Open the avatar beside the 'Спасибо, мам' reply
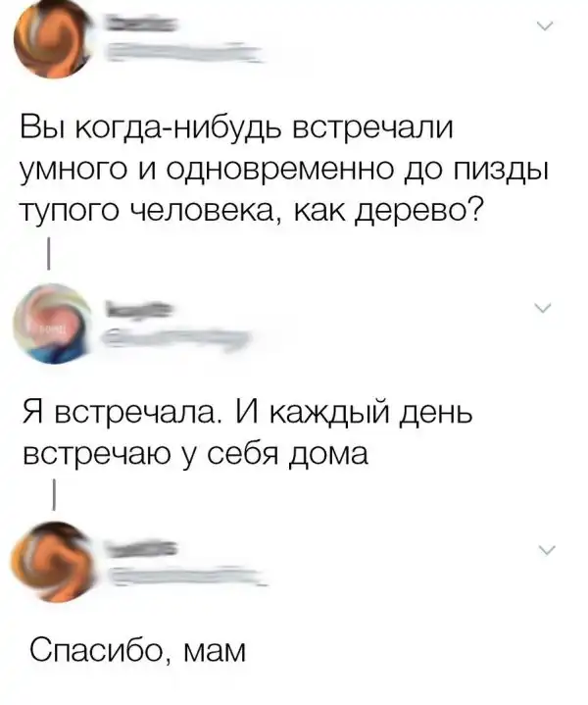588x705 pixels. 54,562
